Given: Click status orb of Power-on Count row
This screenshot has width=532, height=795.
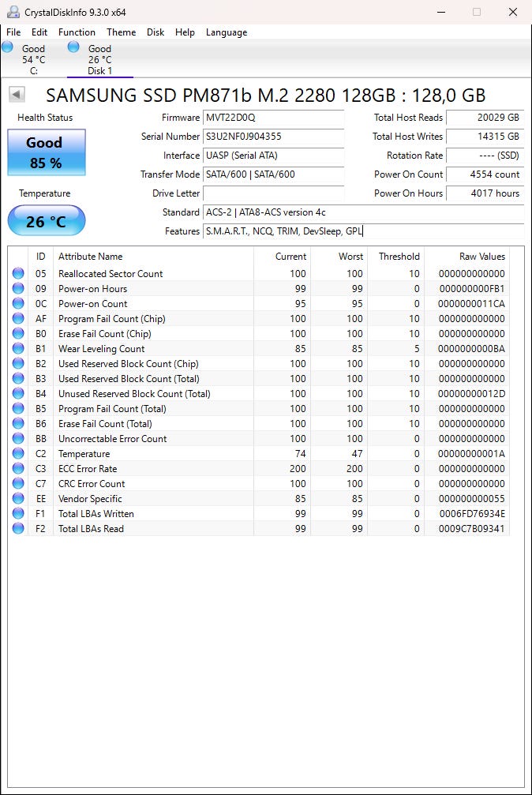Looking at the screenshot, I should (x=18, y=303).
